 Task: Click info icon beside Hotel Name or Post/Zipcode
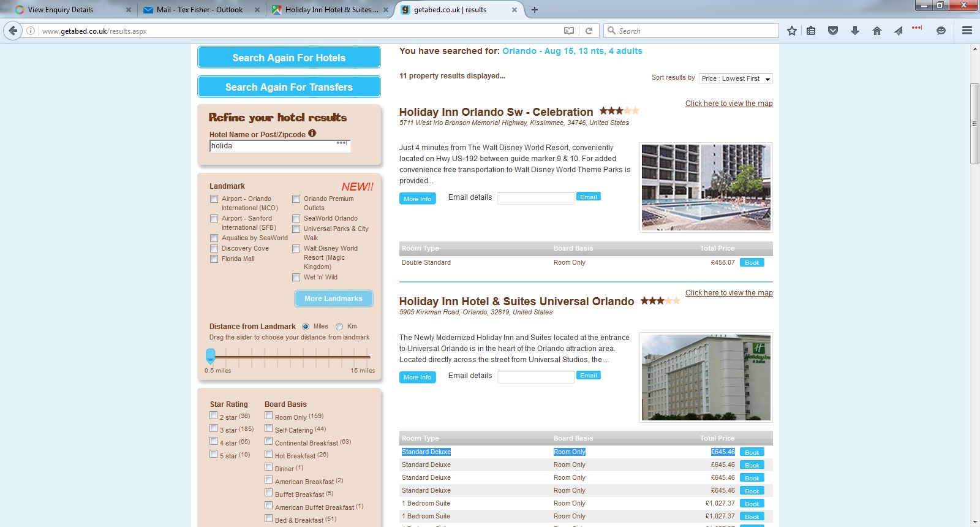pyautogui.click(x=312, y=133)
